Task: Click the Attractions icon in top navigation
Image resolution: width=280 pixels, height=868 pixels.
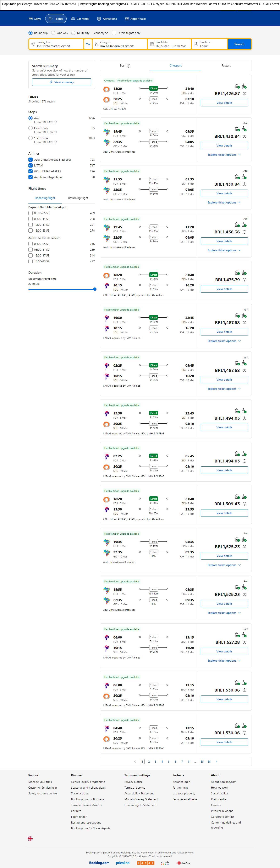Action: point(99,19)
